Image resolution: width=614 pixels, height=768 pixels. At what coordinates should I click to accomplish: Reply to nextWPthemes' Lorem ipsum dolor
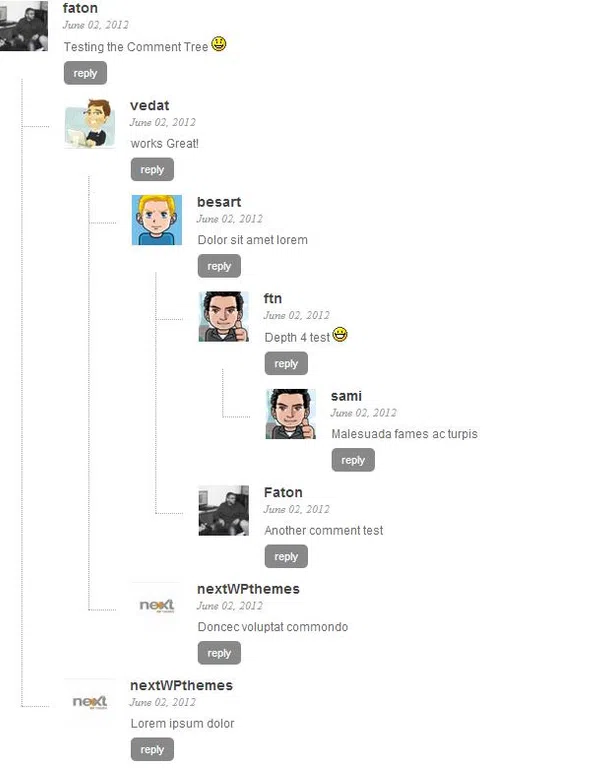(152, 749)
